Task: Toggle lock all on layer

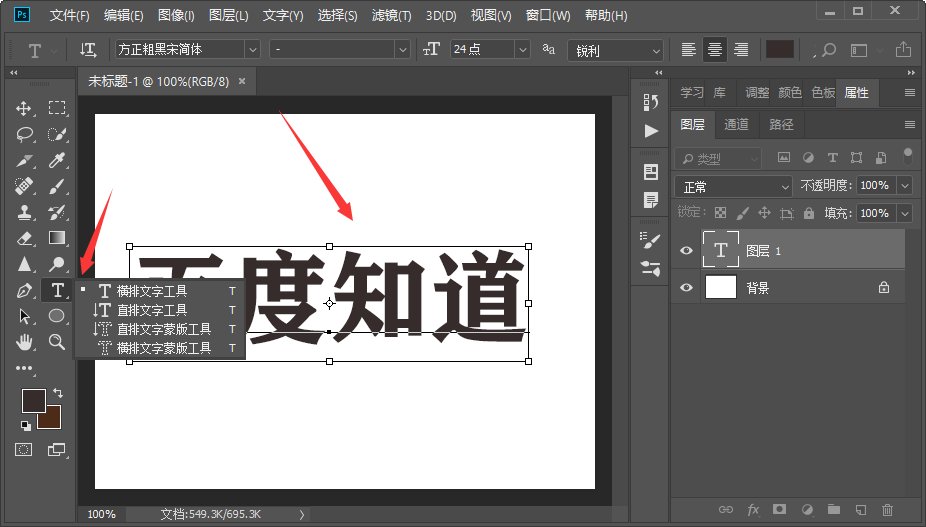Action: pos(808,213)
